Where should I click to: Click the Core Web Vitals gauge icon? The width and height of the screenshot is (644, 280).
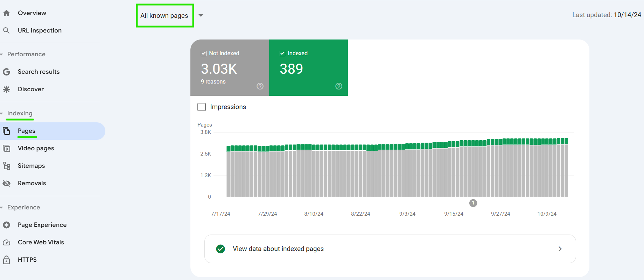[6, 243]
